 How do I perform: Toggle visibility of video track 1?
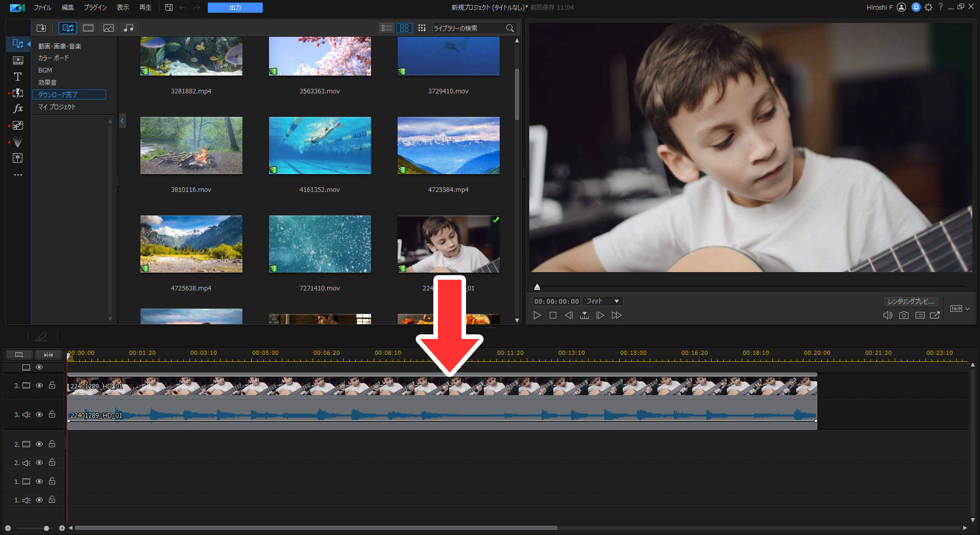coord(39,481)
